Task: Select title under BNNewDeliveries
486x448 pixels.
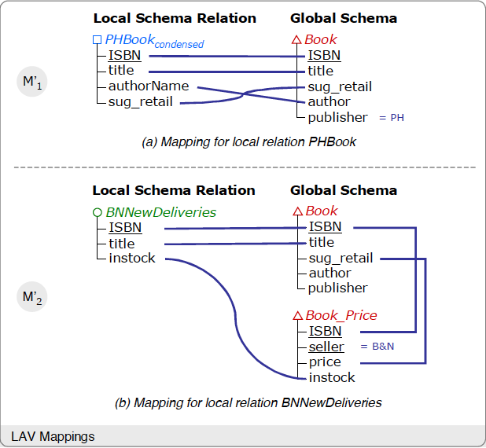Action: tap(122, 244)
